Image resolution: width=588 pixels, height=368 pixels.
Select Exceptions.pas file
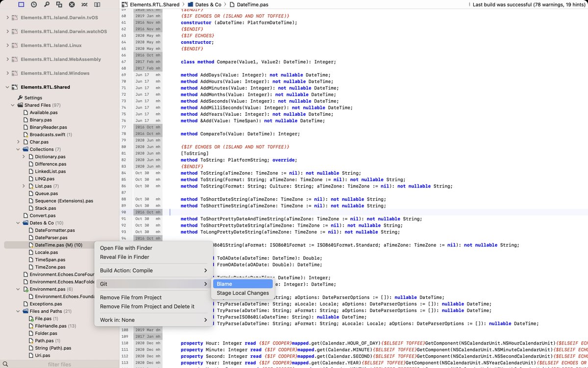pyautogui.click(x=46, y=304)
